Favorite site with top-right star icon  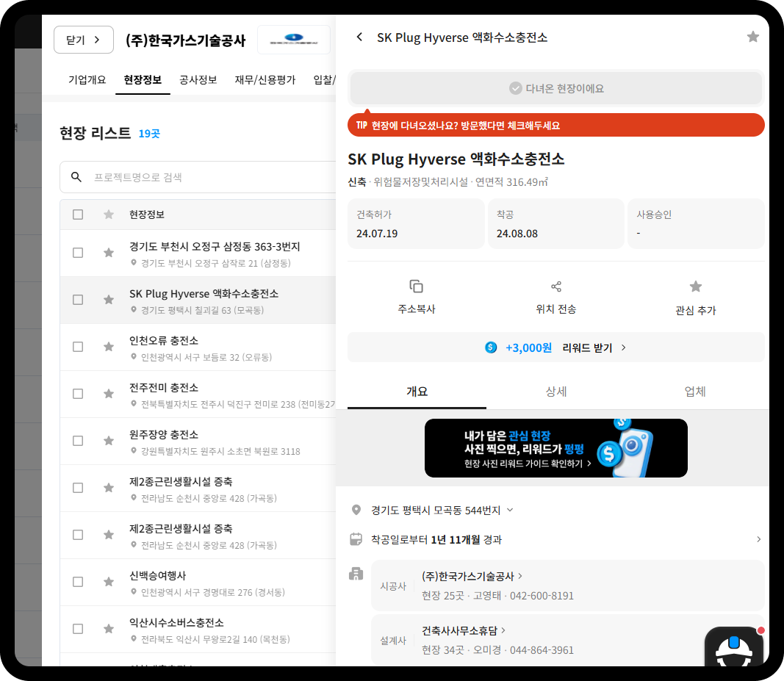click(752, 37)
